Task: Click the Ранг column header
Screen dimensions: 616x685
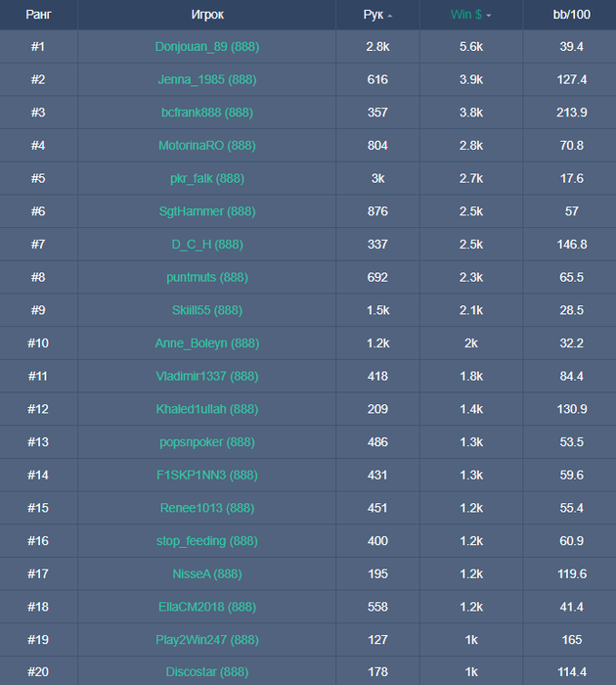Action: click(38, 15)
